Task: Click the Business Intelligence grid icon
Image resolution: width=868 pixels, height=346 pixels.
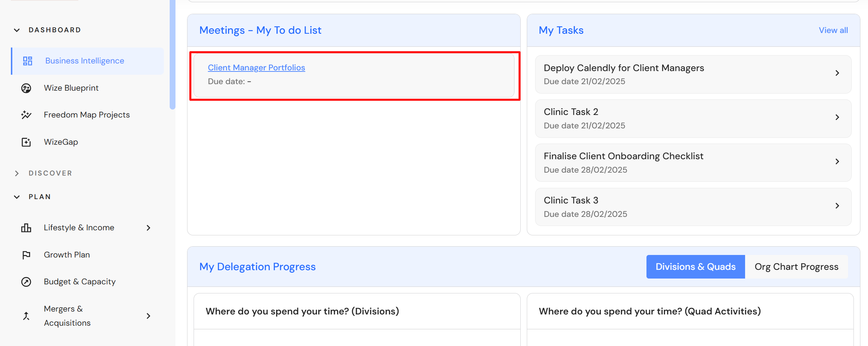Action: [x=28, y=61]
